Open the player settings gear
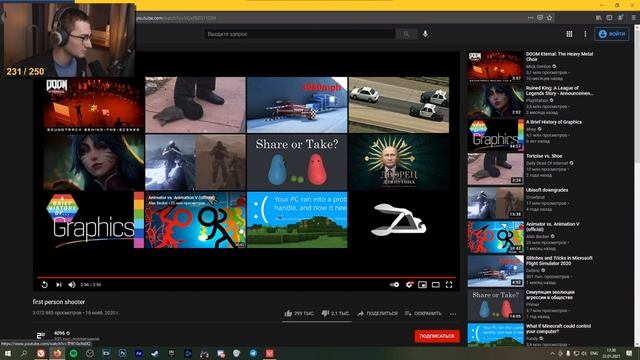 409,284
